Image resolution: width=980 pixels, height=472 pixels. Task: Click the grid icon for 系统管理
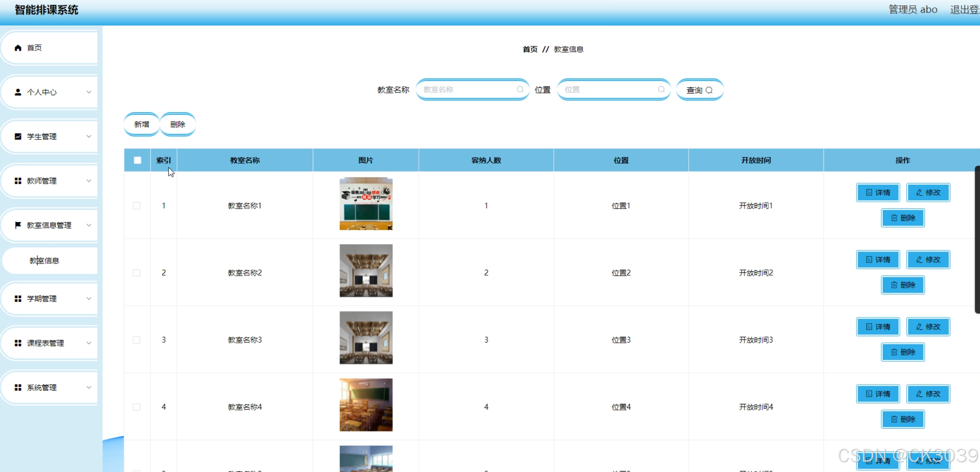pos(18,387)
